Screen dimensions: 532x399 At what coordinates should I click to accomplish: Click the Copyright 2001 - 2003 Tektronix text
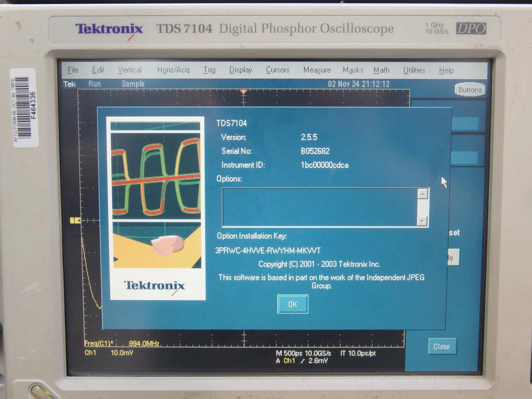pyautogui.click(x=319, y=264)
